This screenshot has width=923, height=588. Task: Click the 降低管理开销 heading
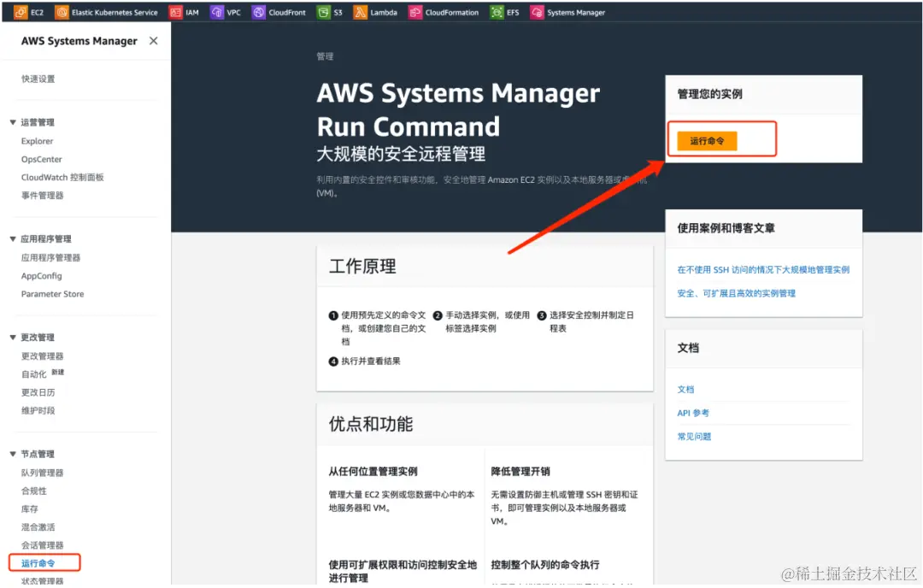(520, 472)
